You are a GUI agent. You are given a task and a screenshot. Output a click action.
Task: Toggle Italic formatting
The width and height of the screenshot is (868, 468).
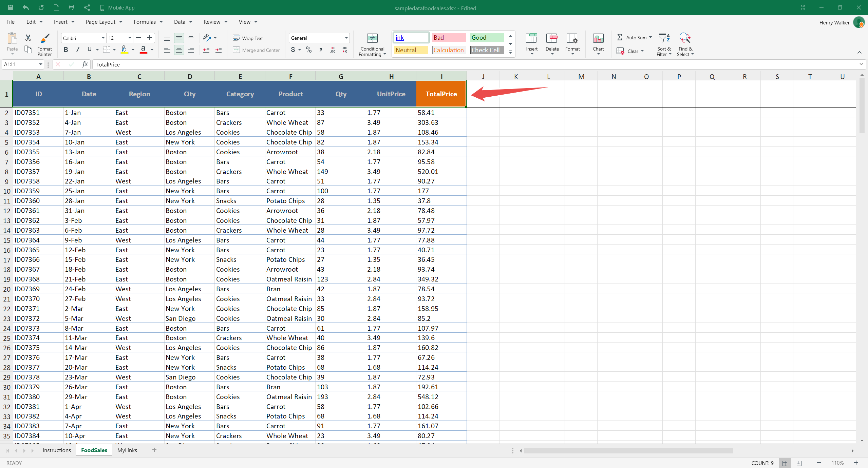(78, 50)
